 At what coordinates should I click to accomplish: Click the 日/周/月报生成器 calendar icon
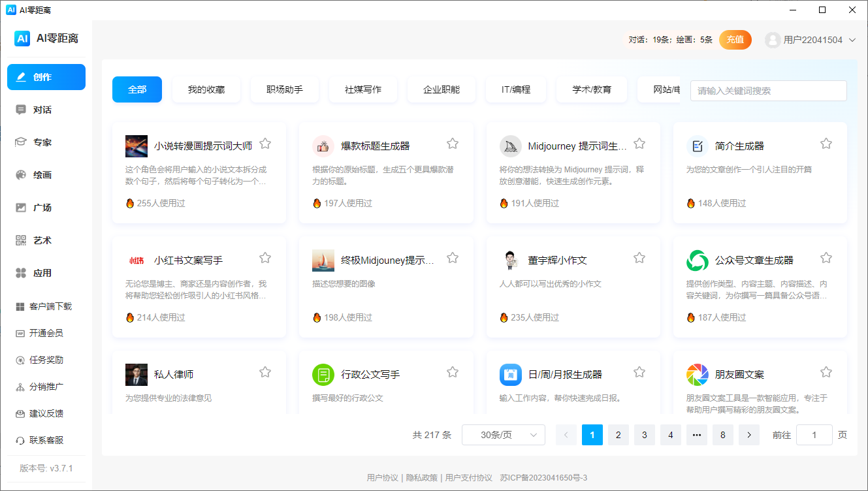tap(510, 375)
